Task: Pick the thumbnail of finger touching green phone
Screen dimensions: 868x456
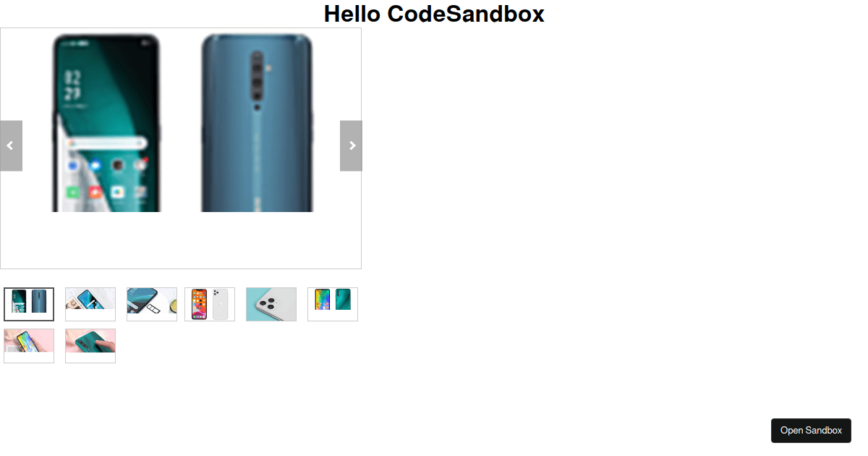Action: click(x=90, y=346)
